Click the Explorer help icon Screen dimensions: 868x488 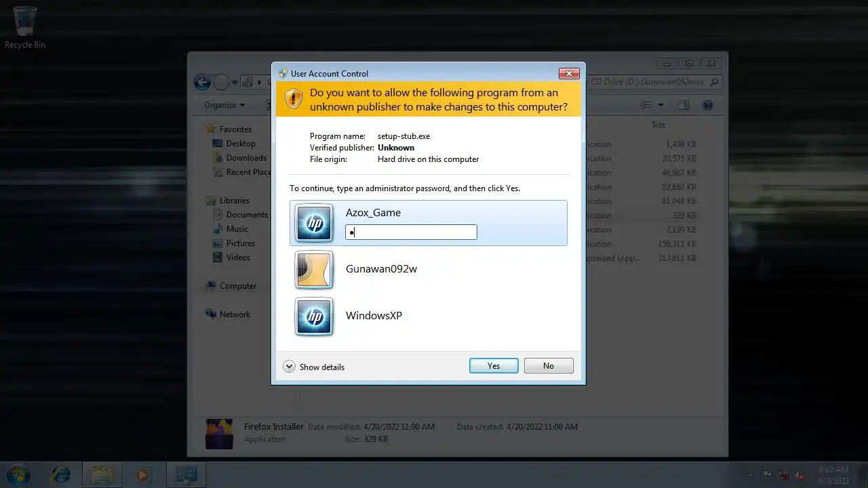click(x=708, y=105)
